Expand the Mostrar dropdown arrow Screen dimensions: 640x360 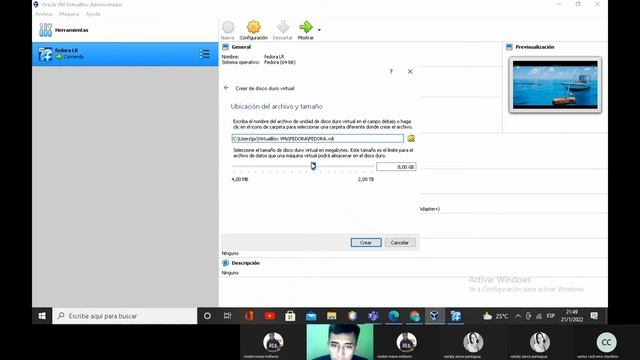pos(319,30)
